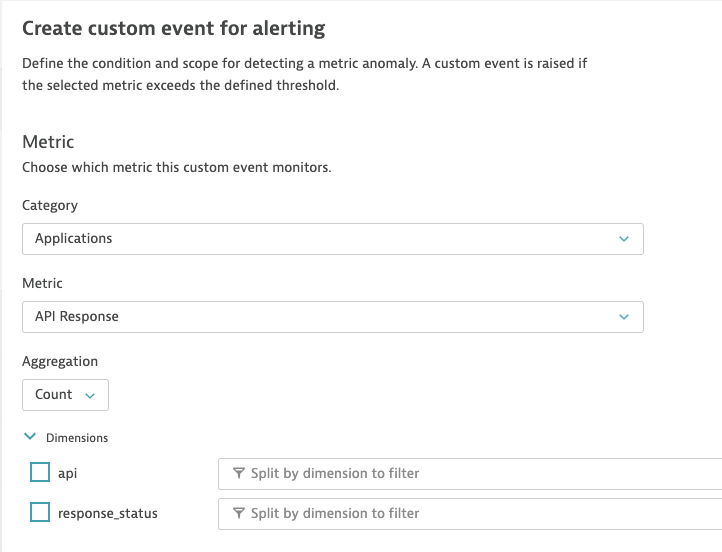Click the chevron icon in Category dropdown
Screen dimensions: 722x552
coord(624,239)
